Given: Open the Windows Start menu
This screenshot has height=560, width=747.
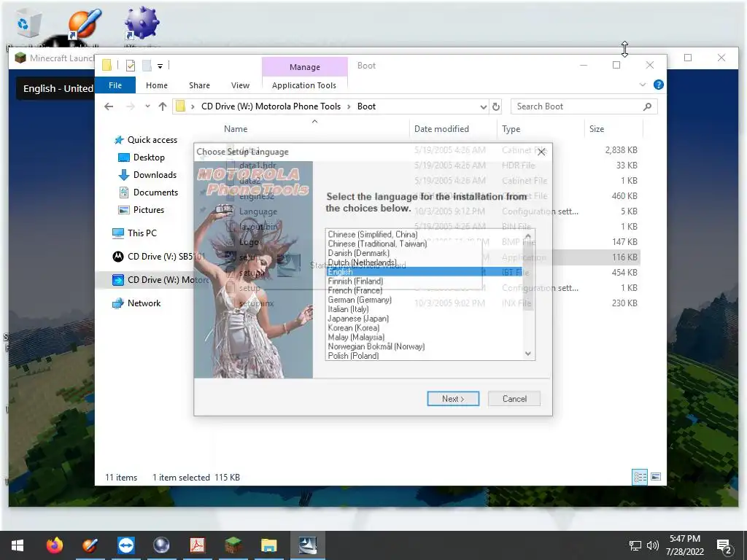Looking at the screenshot, I should coord(18,545).
